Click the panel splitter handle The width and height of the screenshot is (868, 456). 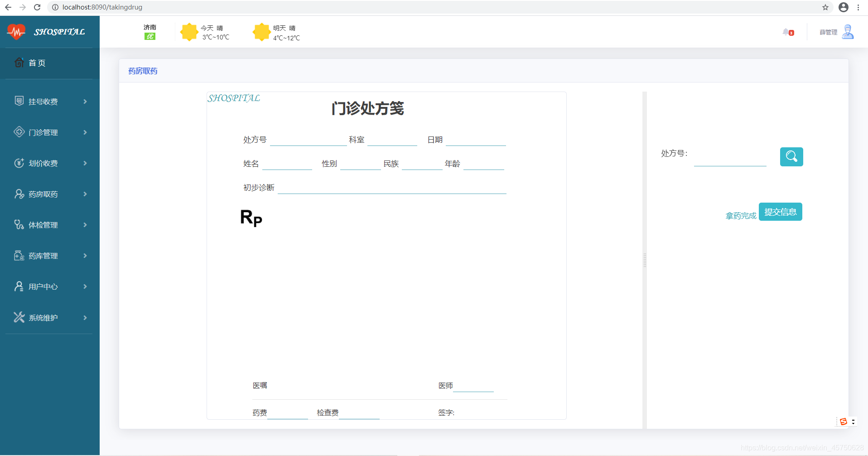645,260
